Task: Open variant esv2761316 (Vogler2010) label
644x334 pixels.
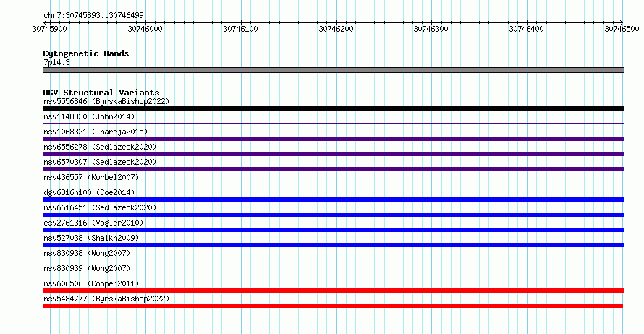Action: pos(93,223)
